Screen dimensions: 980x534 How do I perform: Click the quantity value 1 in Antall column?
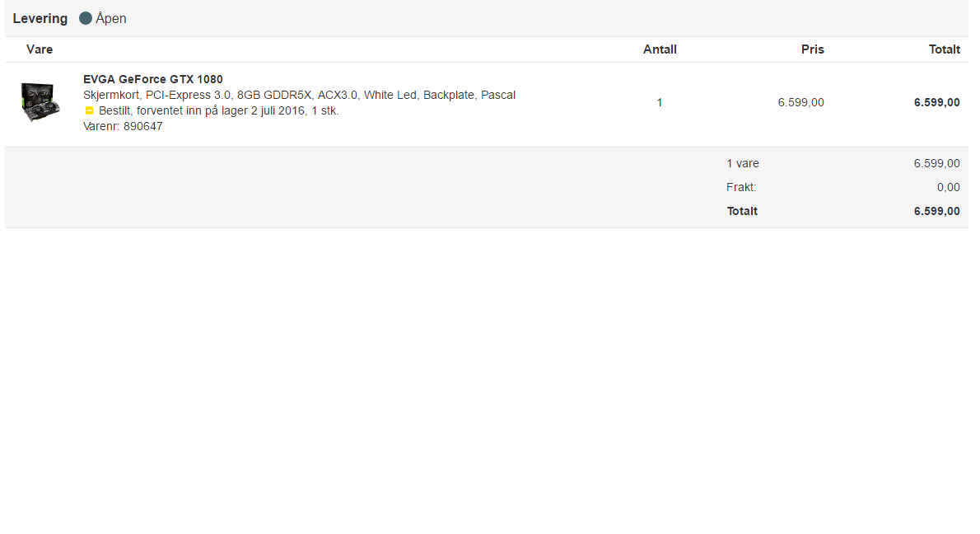pos(660,102)
